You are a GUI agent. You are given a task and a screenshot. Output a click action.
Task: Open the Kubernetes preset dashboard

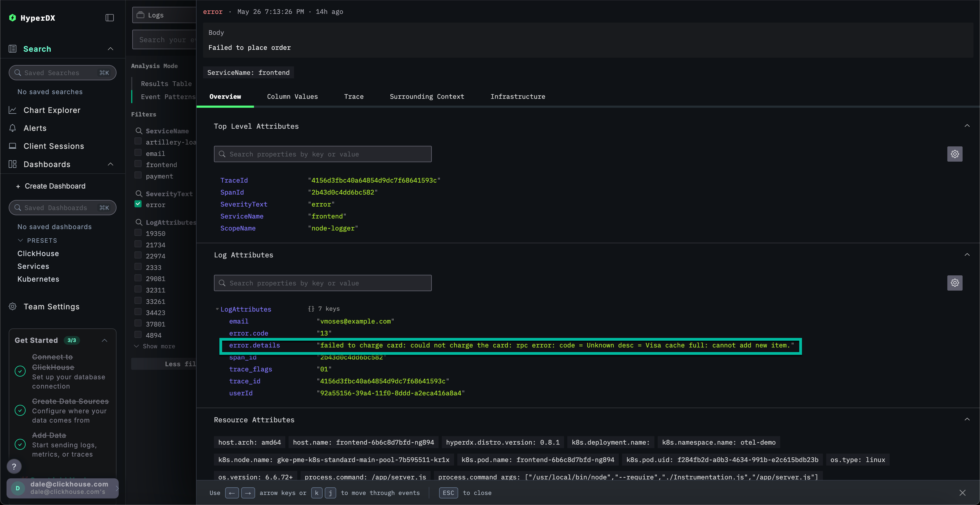pyautogui.click(x=38, y=279)
